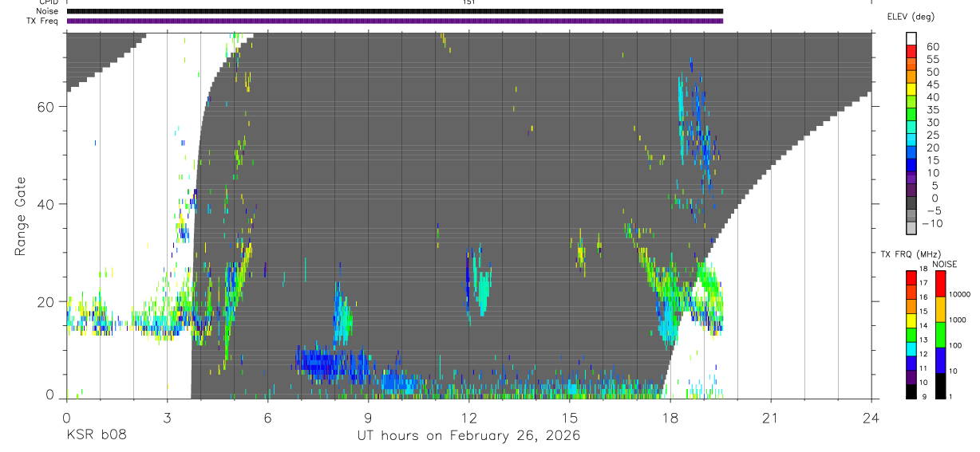The image size is (980, 452).
Task: Click the '6' tick on the UT hours axis
Action: click(267, 418)
